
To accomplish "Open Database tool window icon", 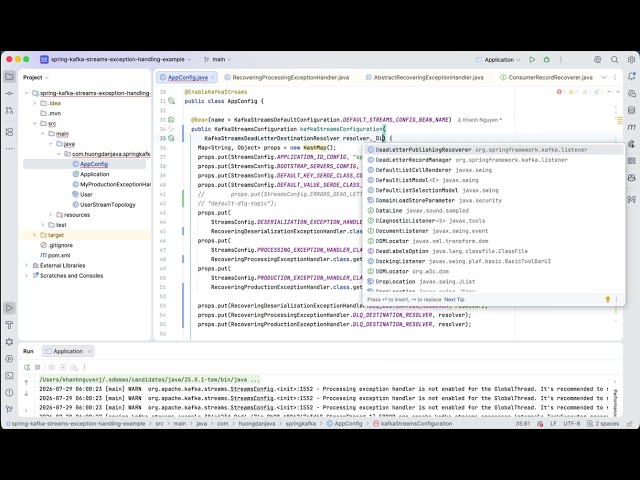I will coord(631,110).
